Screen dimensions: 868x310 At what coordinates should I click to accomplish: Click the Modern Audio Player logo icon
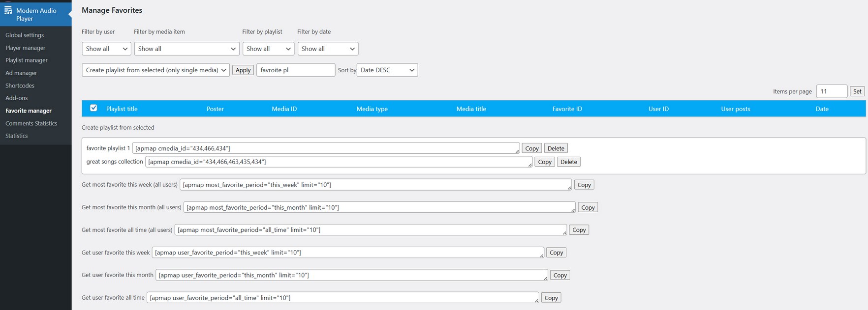tap(8, 10)
